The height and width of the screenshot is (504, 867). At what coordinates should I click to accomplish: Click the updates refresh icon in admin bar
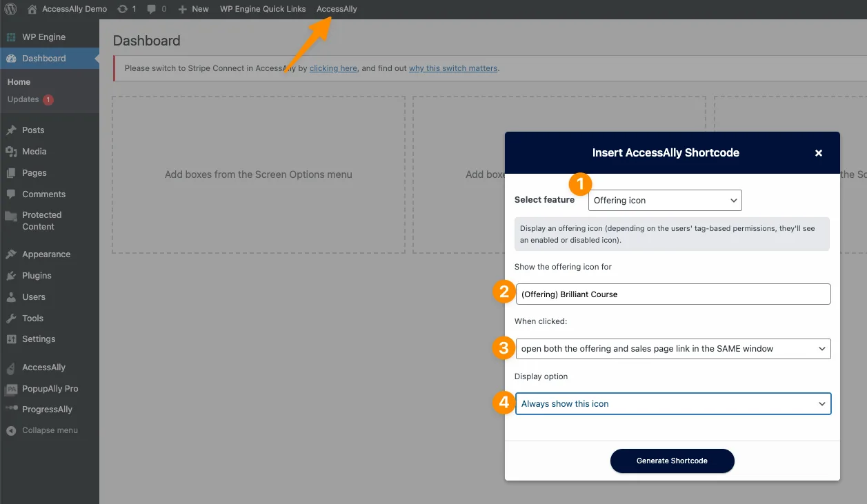(x=122, y=9)
